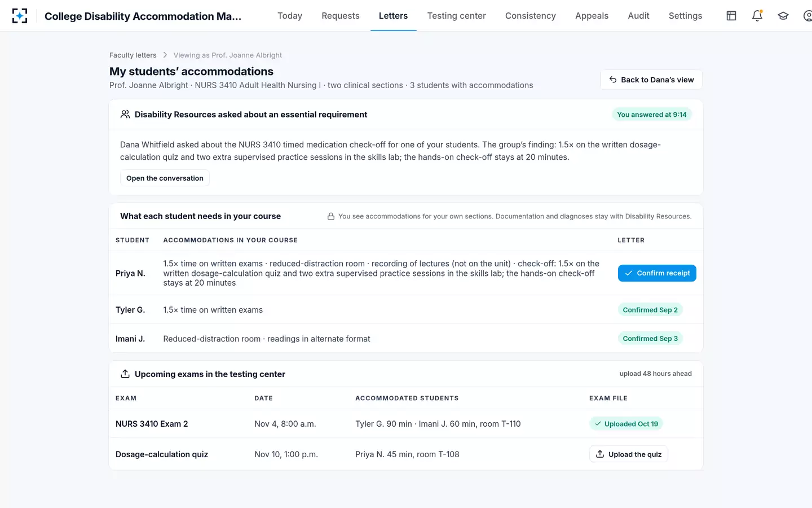
Task: Select the student name Priya N.
Action: coord(130,273)
